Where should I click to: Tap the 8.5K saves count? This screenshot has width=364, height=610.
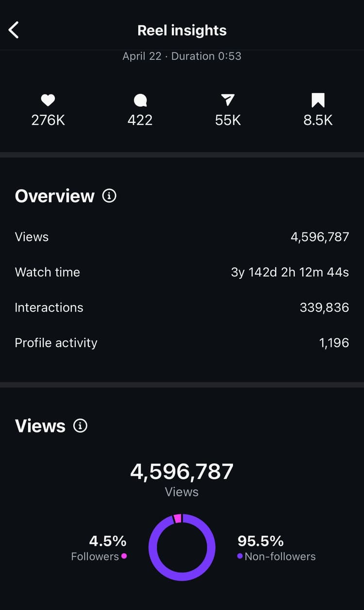point(318,120)
